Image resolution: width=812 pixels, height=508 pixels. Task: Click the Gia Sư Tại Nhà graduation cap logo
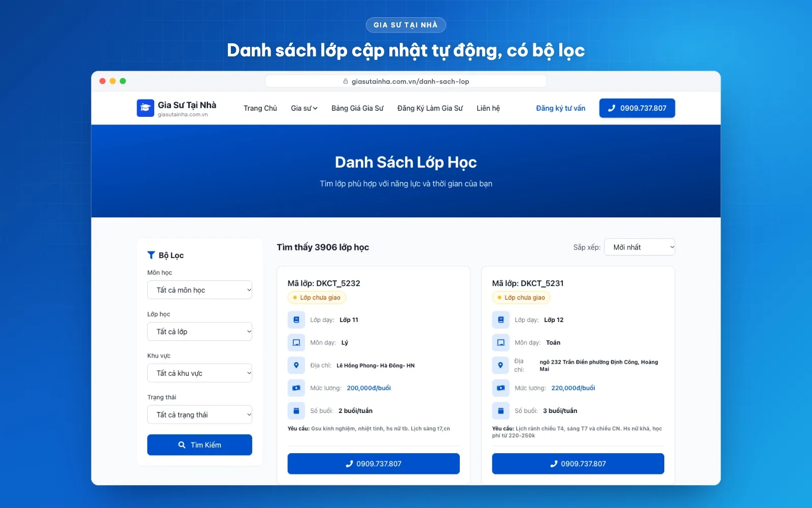click(x=145, y=108)
